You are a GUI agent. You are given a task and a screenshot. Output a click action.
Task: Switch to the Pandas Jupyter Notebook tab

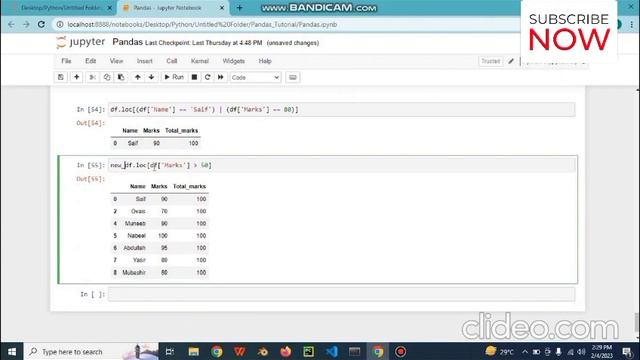tap(167, 8)
